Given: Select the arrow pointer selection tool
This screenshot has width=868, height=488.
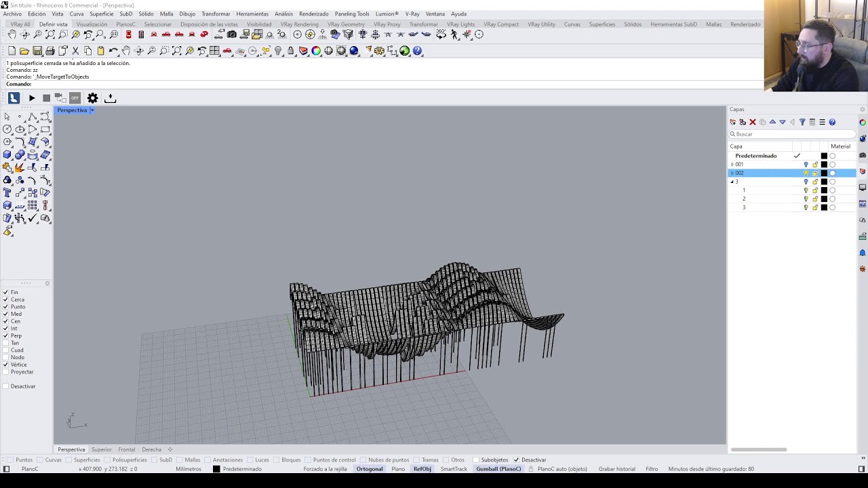Looking at the screenshot, I should coord(7,117).
